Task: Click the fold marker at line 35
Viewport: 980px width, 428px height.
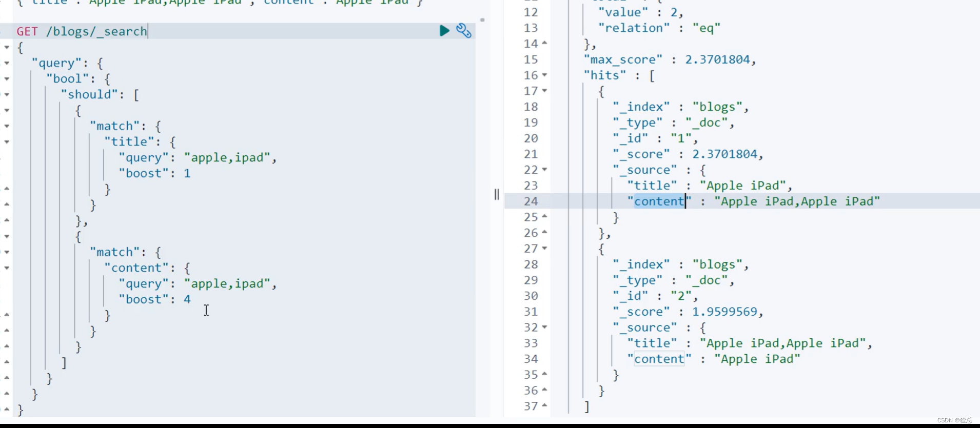Action: pos(544,375)
